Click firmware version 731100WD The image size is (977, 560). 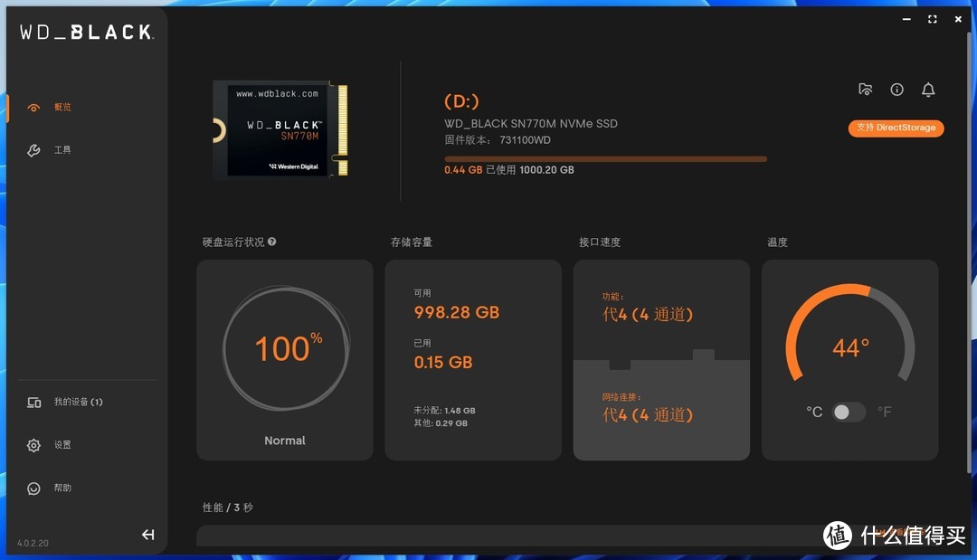[498, 139]
